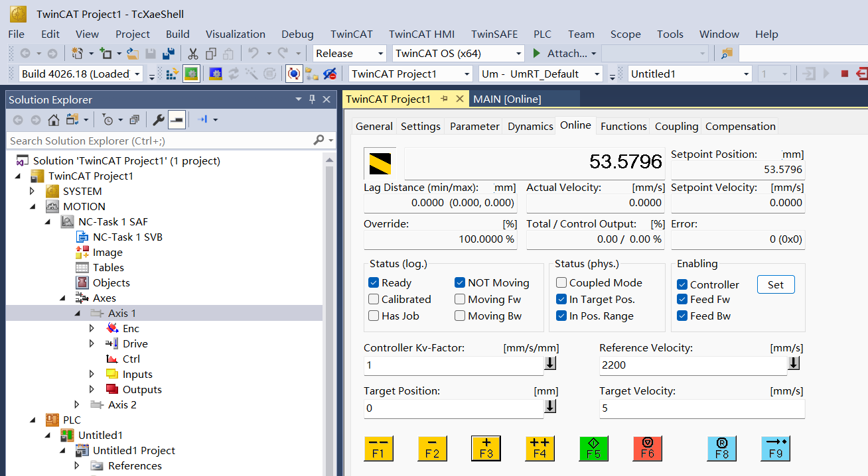Click the F5 green start button

tap(594, 449)
